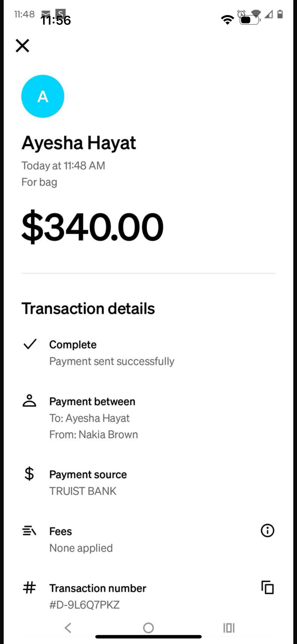Select the Ayesha Hayat recipient name
This screenshot has width=297, height=644.
79,143
